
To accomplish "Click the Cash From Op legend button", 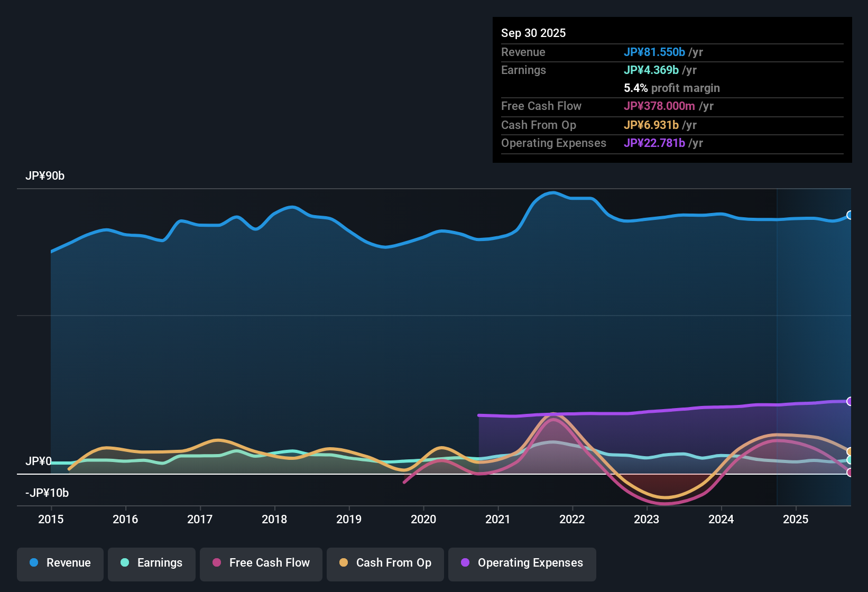I will pos(385,563).
